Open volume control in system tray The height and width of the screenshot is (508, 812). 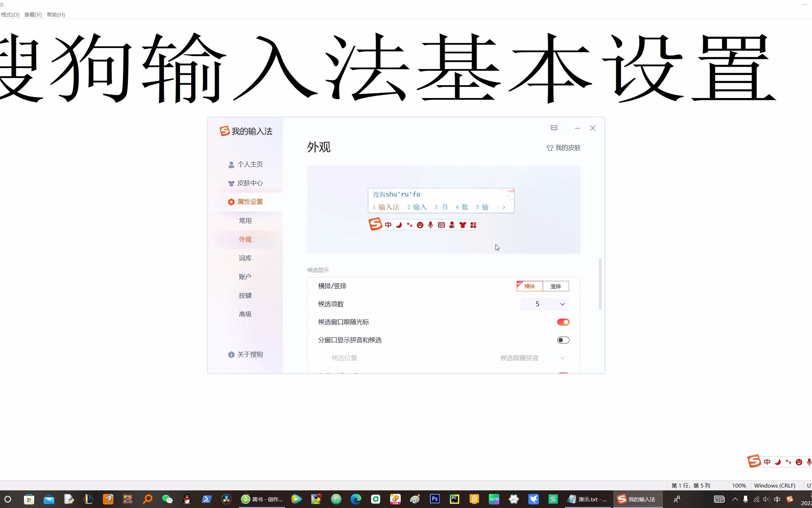pos(766,499)
